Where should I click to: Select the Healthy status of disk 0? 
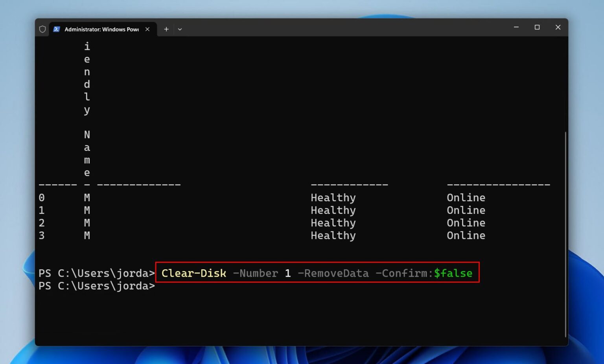tap(333, 197)
